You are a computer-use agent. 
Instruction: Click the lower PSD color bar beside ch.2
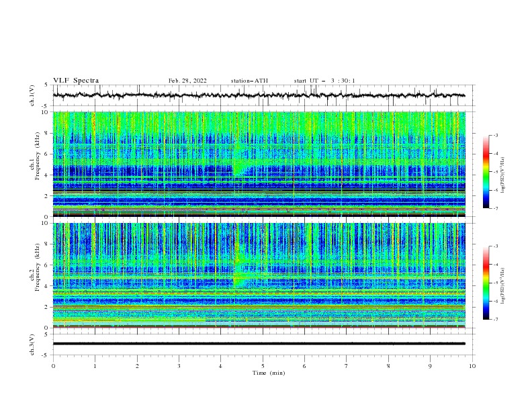point(486,283)
